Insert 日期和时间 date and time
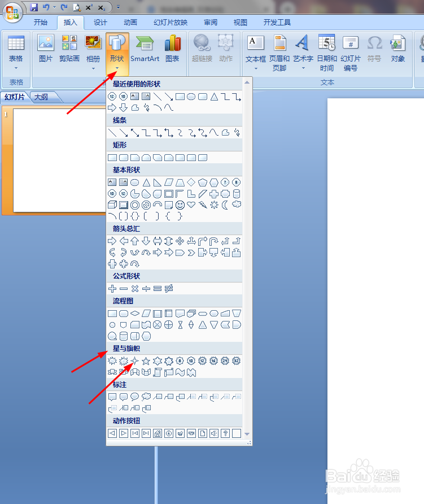This screenshot has height=504, width=424. point(327,53)
